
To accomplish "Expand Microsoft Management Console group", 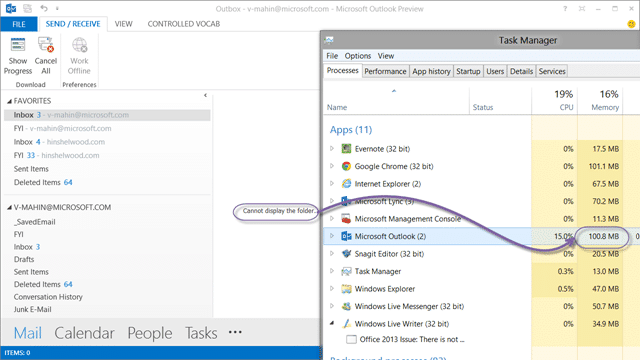I will [x=332, y=219].
